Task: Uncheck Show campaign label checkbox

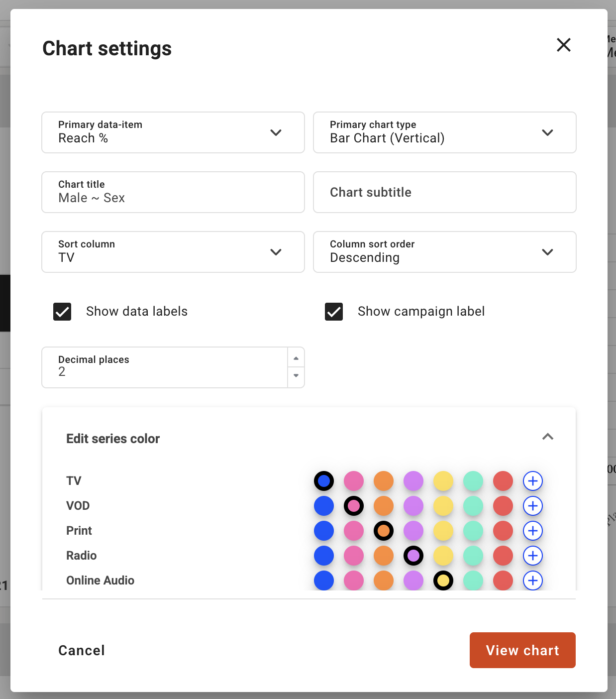Action: point(334,312)
